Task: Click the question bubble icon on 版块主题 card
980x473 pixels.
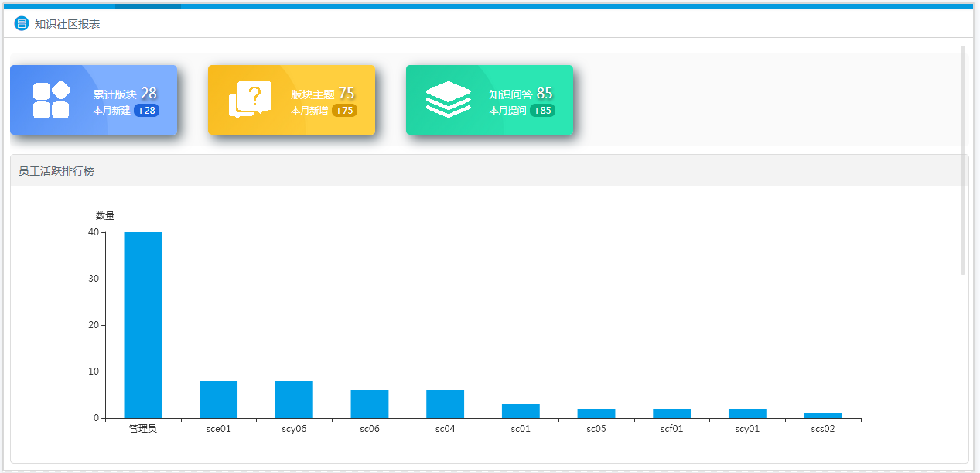Action: tap(250, 100)
